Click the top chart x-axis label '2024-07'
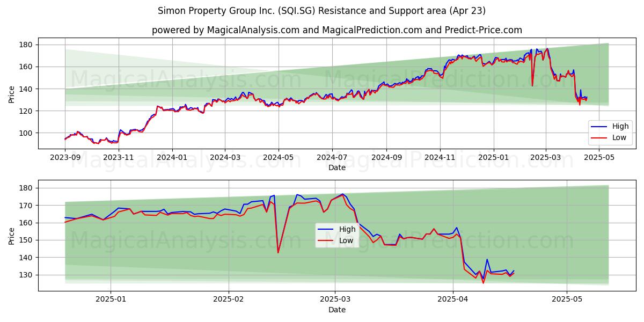The image size is (644, 322). coord(332,158)
